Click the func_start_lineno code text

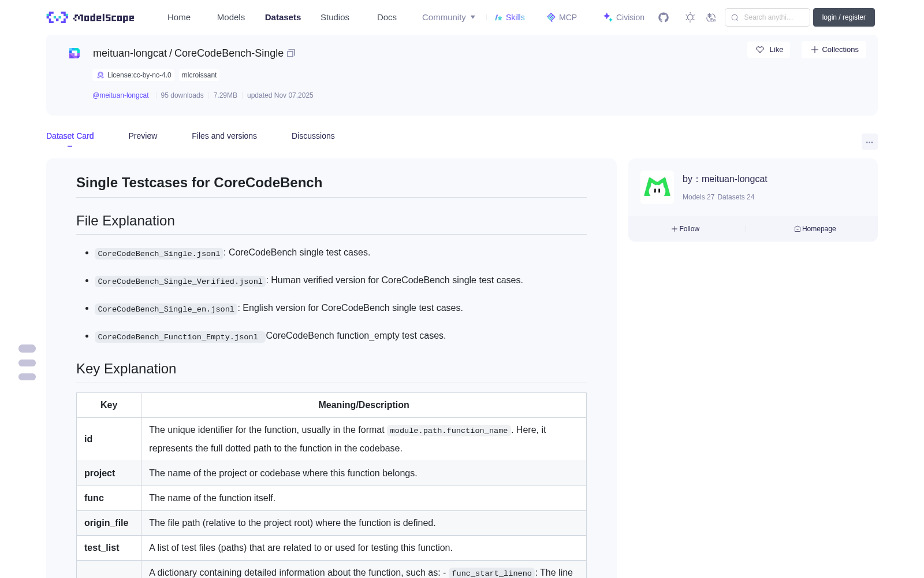(x=491, y=573)
